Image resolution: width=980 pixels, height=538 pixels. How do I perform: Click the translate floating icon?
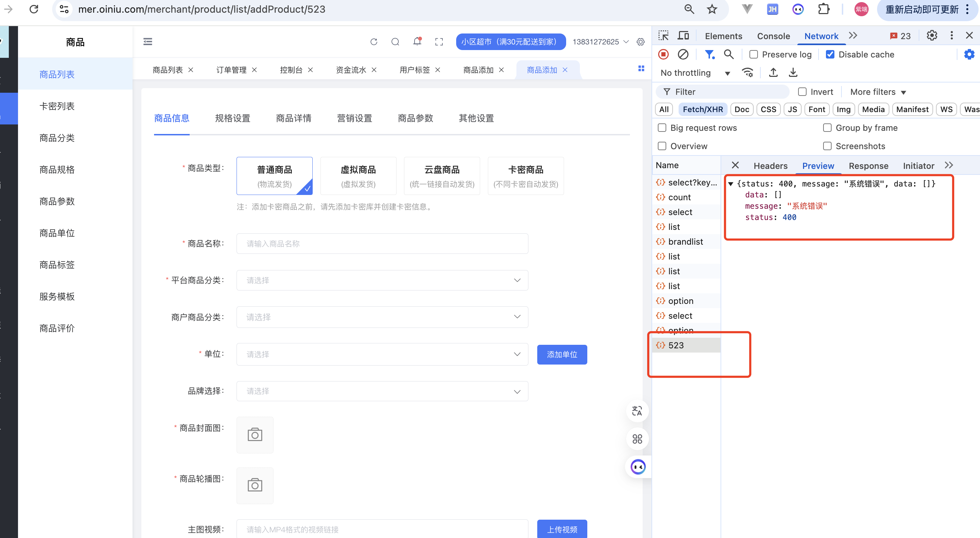coord(637,411)
